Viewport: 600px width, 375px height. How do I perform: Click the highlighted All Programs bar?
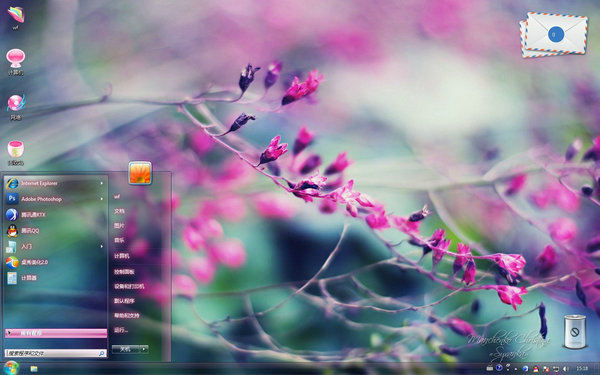(56, 333)
